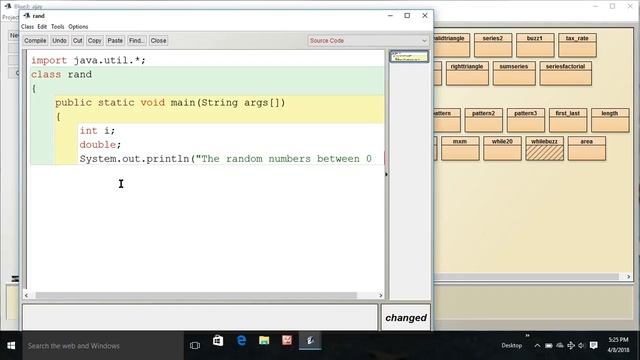Screen dimensions: 640x360
Task: Select the length class box
Action: coord(610,120)
